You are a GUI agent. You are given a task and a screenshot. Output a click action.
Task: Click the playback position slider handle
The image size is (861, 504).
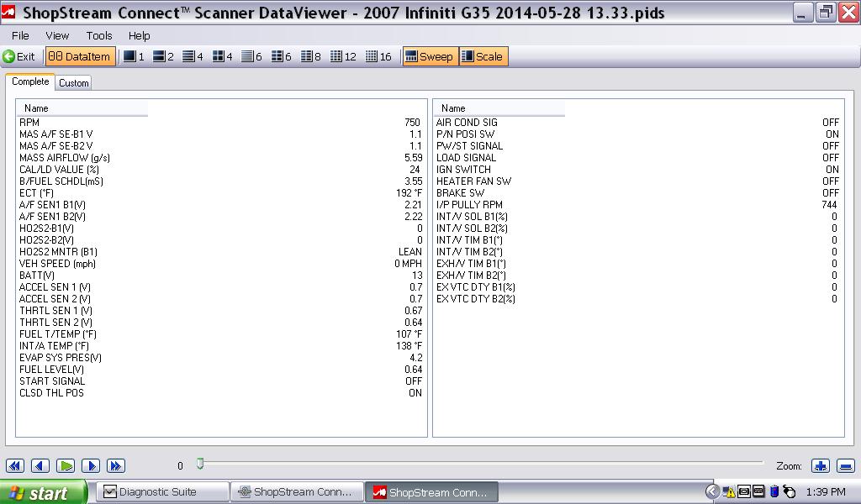click(200, 464)
